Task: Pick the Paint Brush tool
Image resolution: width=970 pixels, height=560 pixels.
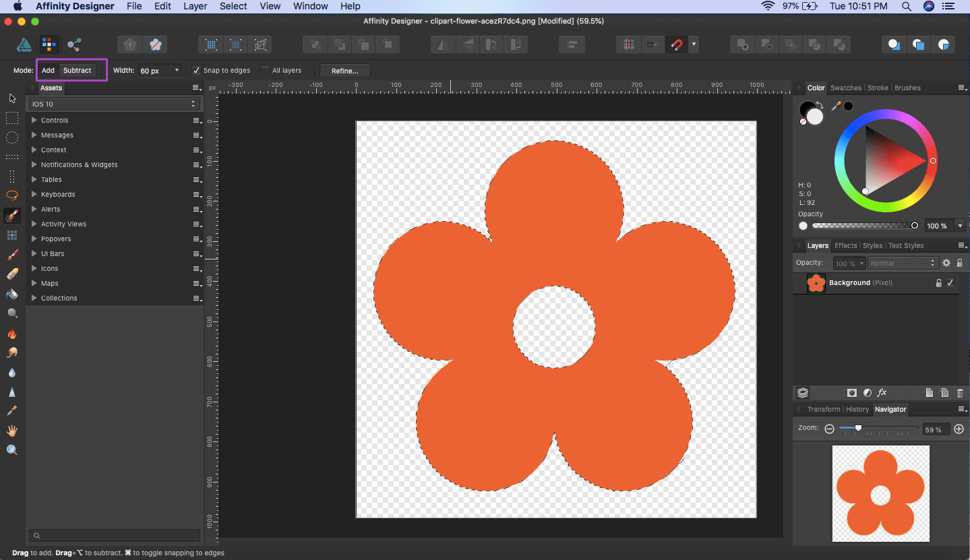Action: point(12,255)
